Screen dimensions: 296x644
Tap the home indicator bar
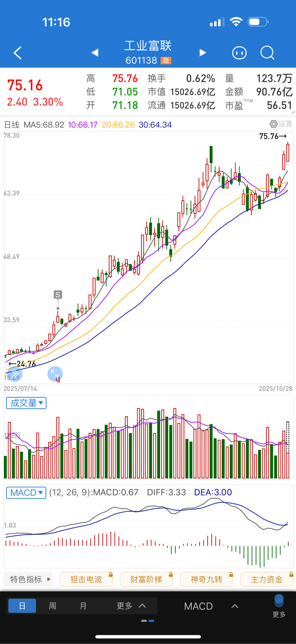click(x=148, y=637)
